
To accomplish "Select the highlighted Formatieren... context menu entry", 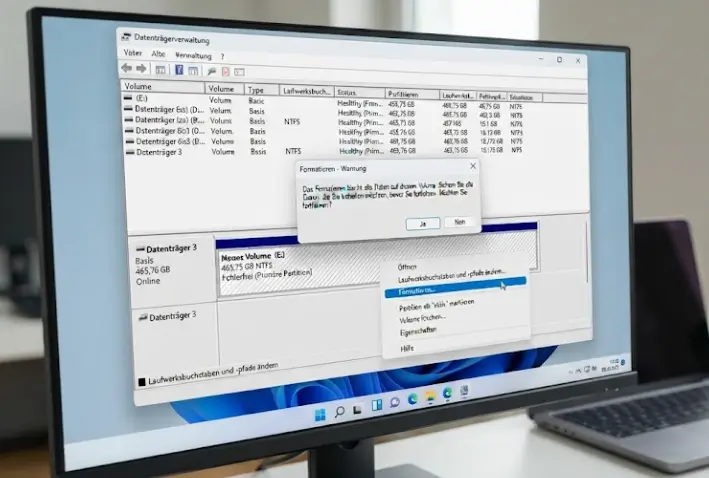I will point(455,287).
